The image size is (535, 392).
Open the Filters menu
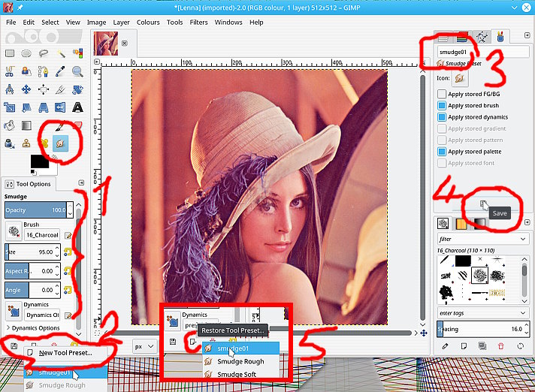(x=198, y=23)
